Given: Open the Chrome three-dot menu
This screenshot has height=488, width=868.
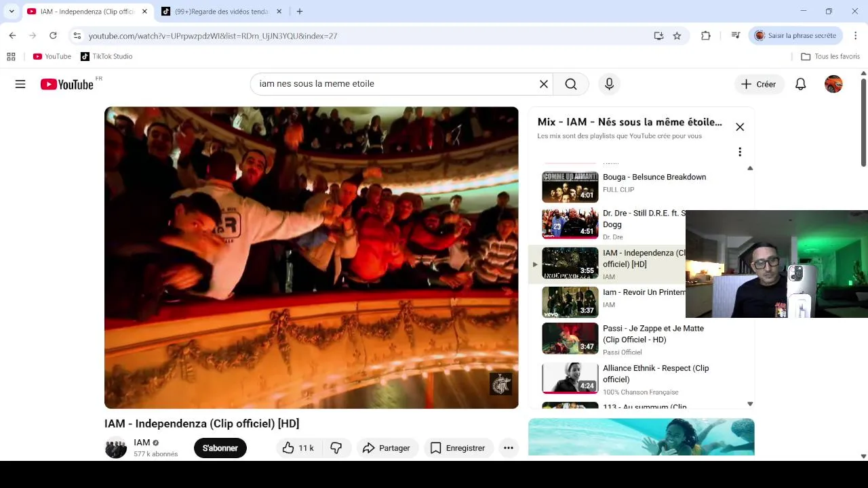Looking at the screenshot, I should (856, 36).
